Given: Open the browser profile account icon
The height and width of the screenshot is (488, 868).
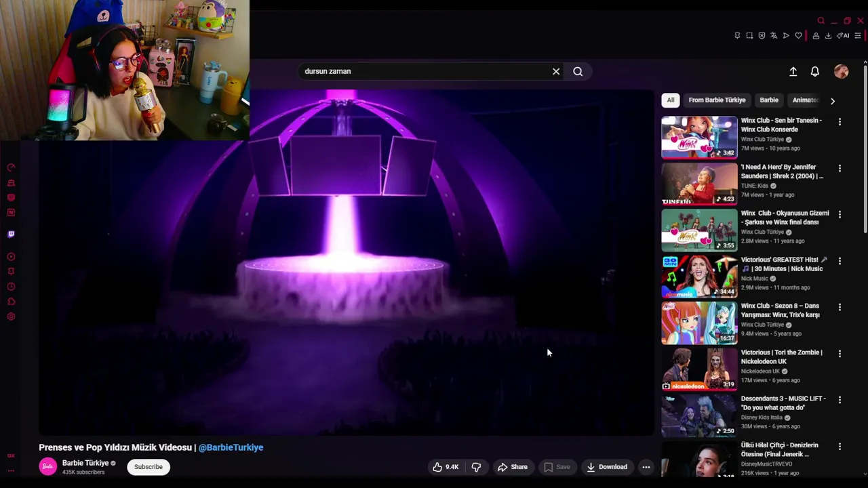Looking at the screenshot, I should tap(816, 36).
